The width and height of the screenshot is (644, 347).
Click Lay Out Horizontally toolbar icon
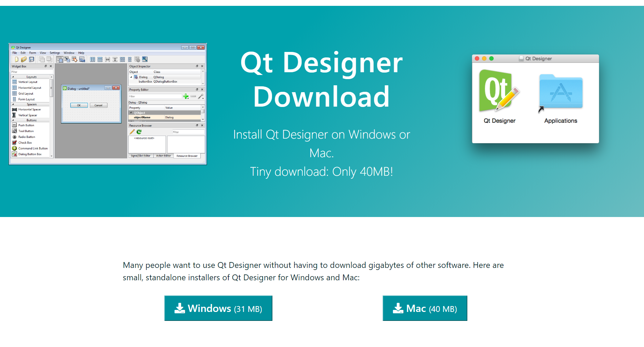click(92, 59)
